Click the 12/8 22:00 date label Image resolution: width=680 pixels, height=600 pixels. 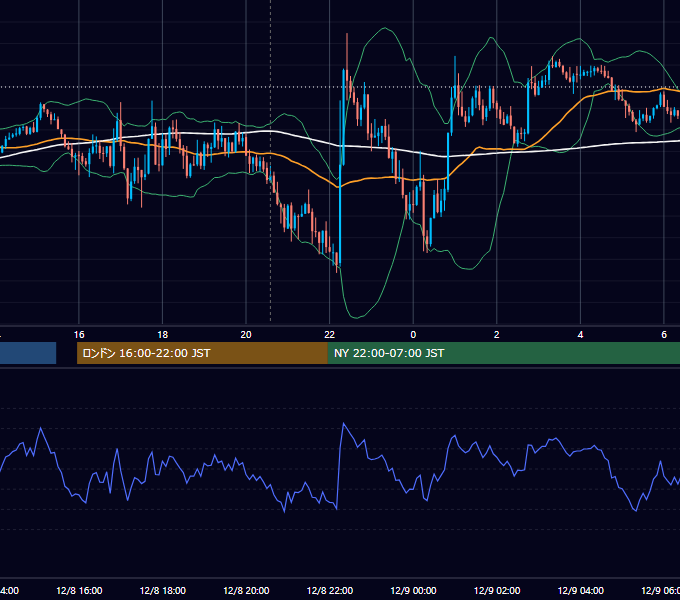point(330,590)
